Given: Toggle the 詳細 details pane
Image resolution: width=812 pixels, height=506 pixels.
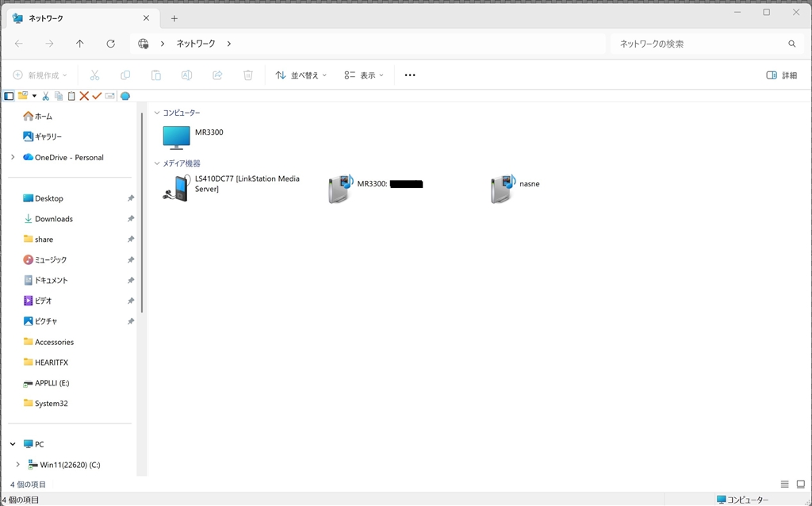Looking at the screenshot, I should (781, 75).
